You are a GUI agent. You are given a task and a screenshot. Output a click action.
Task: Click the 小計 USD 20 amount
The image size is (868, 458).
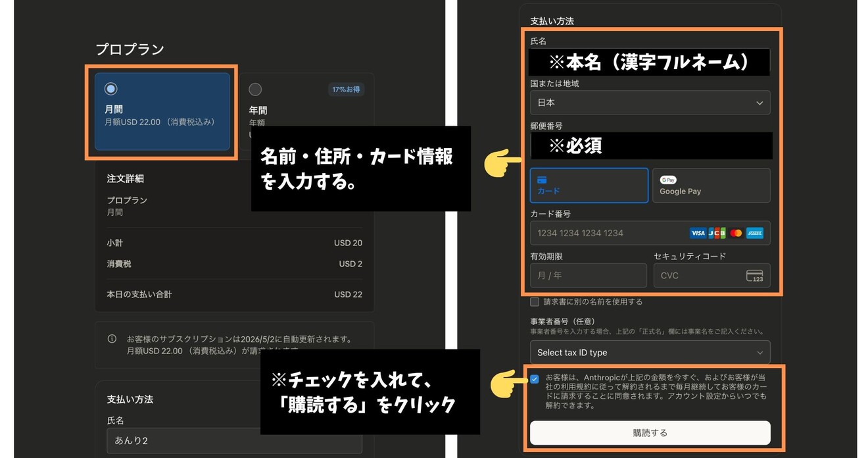(x=348, y=243)
